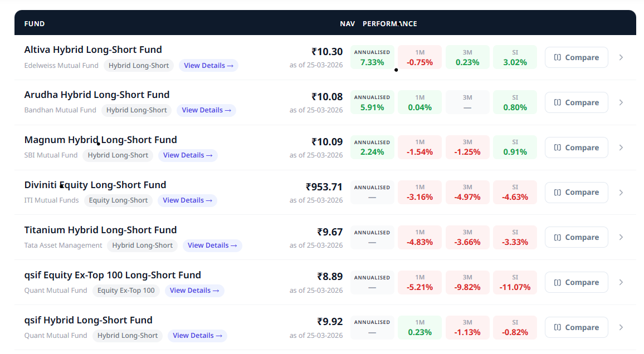This screenshot has height=354, width=644.
Task: Click Altiva's Annualised 7.33% performance badge
Action: pyautogui.click(x=372, y=57)
